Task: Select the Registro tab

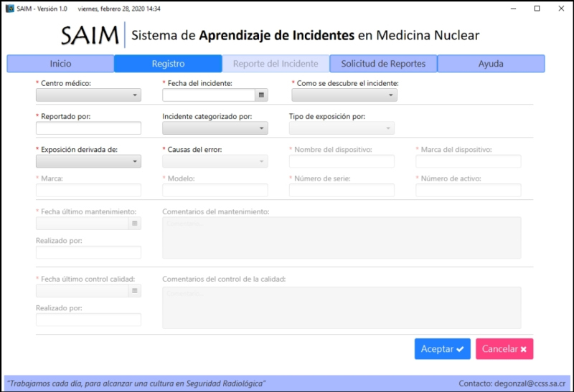Action: point(168,64)
